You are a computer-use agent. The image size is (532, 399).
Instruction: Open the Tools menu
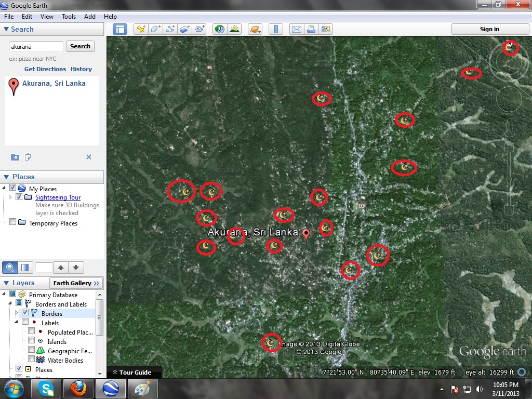pos(69,17)
